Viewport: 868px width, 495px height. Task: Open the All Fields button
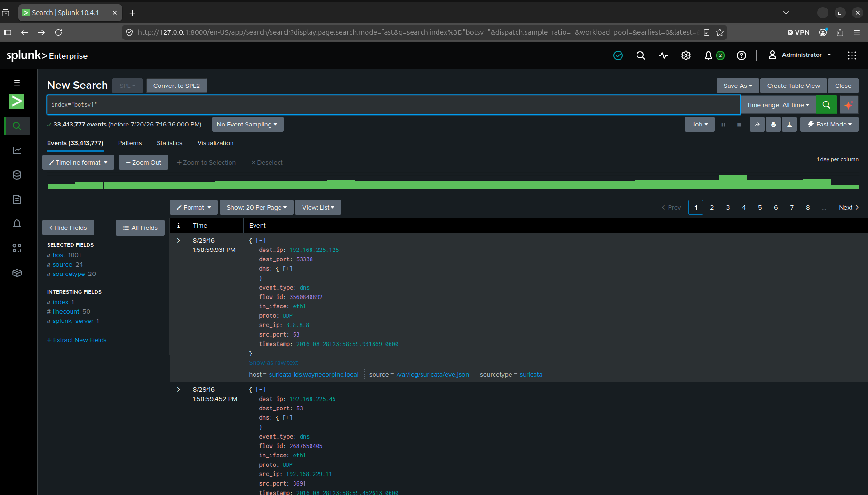pyautogui.click(x=140, y=228)
